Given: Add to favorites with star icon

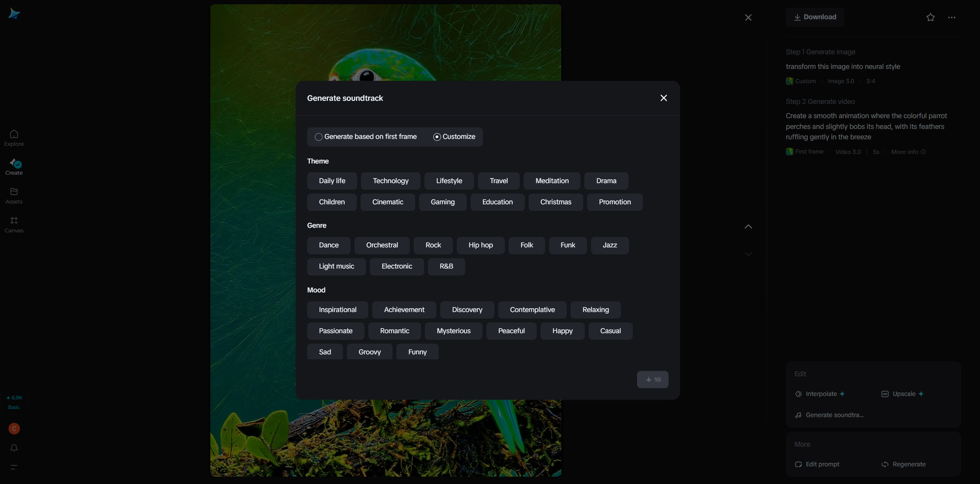Looking at the screenshot, I should [x=930, y=17].
